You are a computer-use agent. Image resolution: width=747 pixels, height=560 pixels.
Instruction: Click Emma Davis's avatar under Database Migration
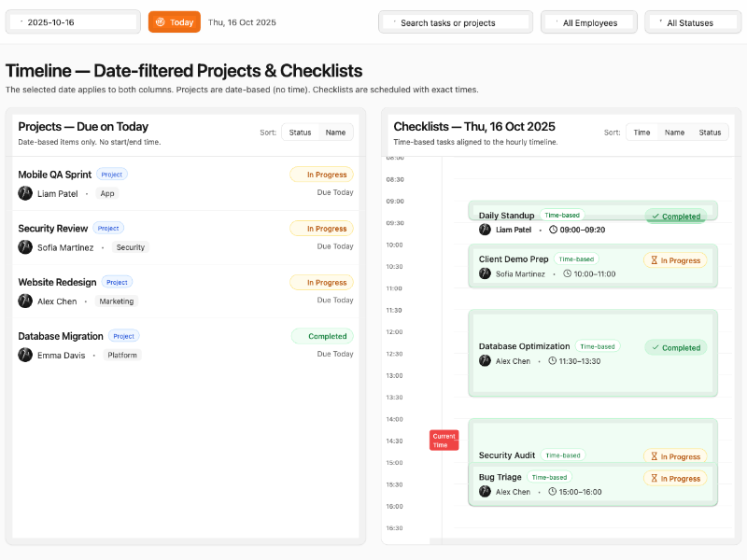click(25, 355)
